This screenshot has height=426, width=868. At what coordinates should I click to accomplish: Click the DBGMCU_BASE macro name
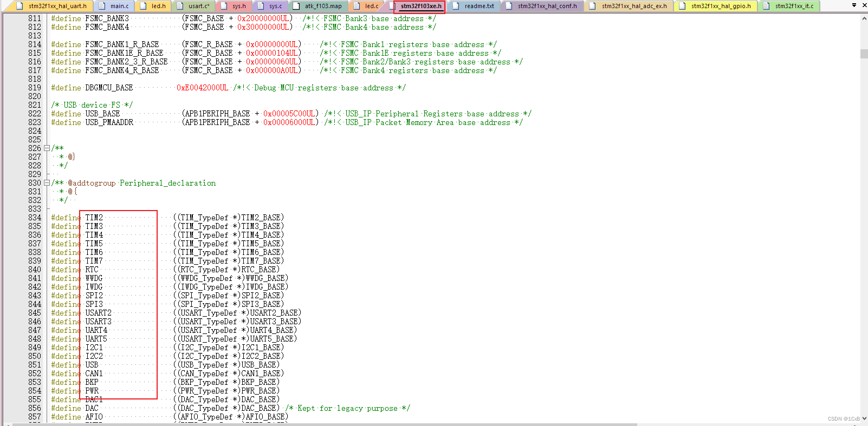coord(109,88)
